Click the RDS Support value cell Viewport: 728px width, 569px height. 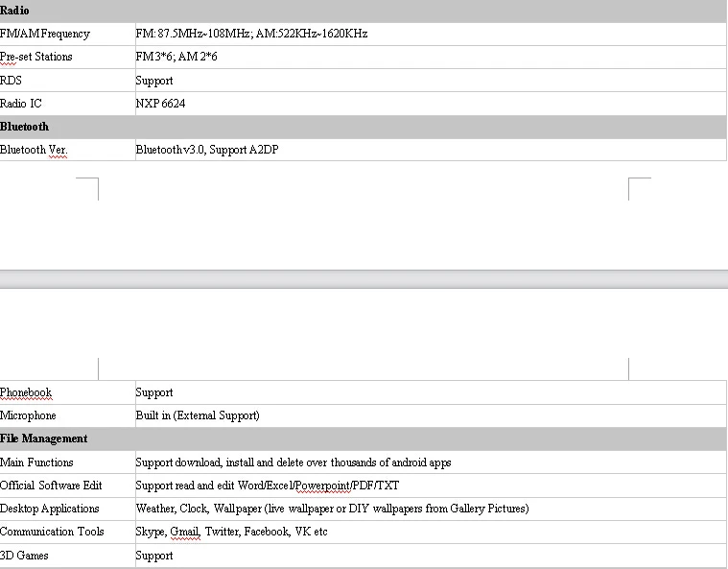[x=431, y=81]
